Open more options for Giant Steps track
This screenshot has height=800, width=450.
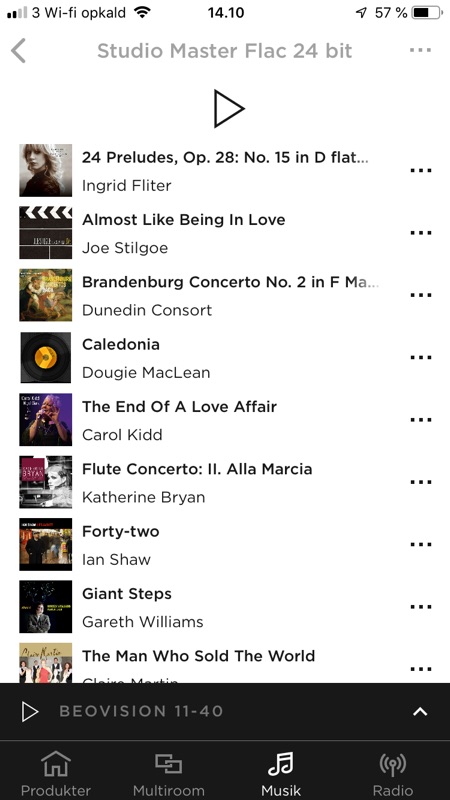[x=420, y=607]
